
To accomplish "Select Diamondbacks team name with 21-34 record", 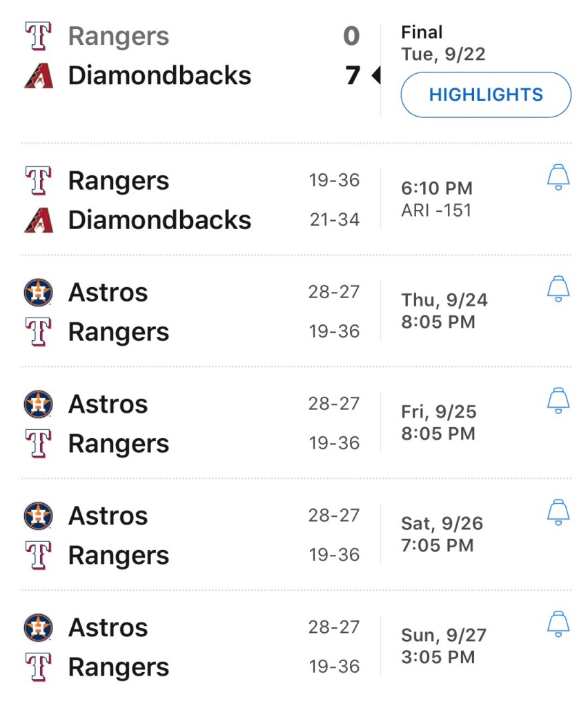I will [x=159, y=220].
